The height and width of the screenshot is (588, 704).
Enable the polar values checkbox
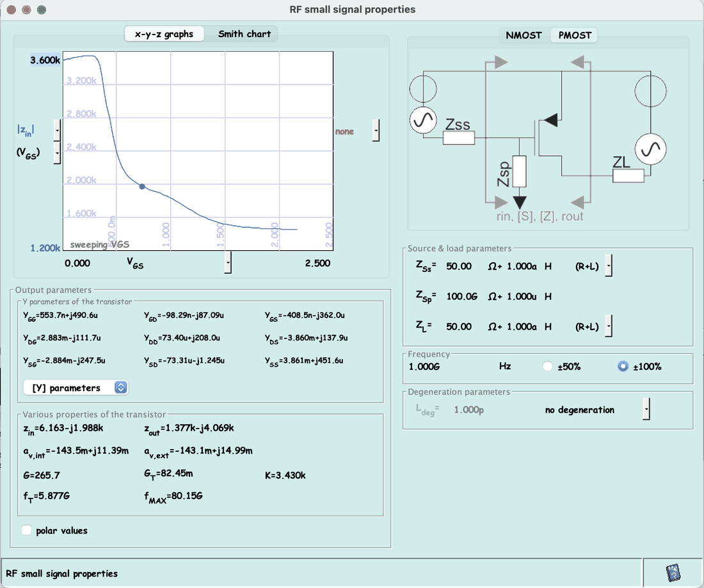point(26,530)
